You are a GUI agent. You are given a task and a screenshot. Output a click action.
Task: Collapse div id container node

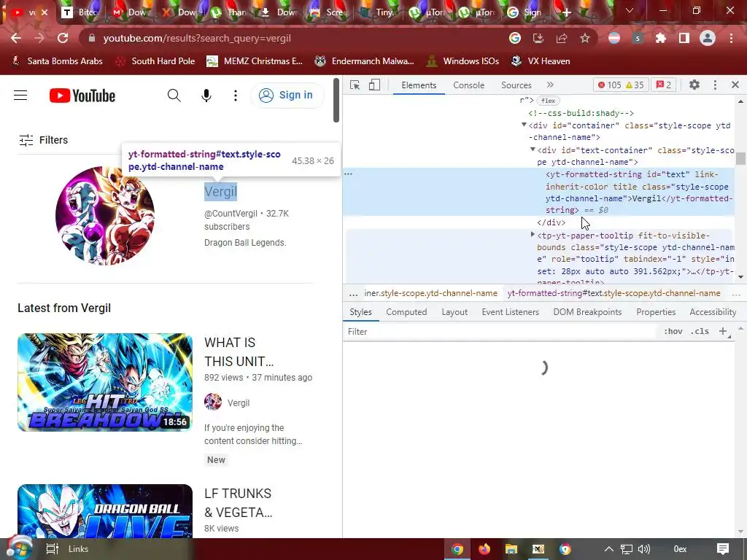tap(524, 125)
